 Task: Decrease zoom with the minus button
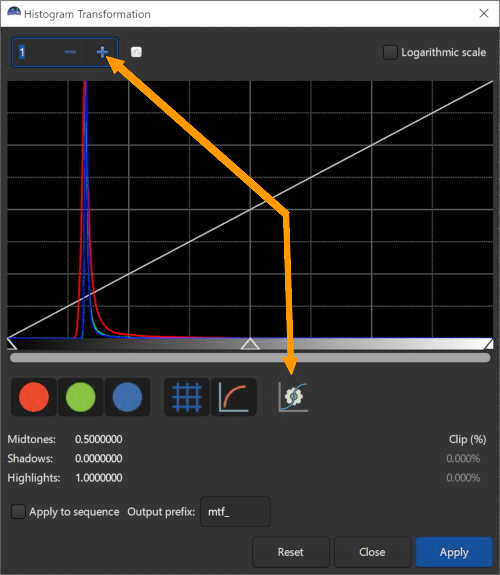(x=70, y=52)
